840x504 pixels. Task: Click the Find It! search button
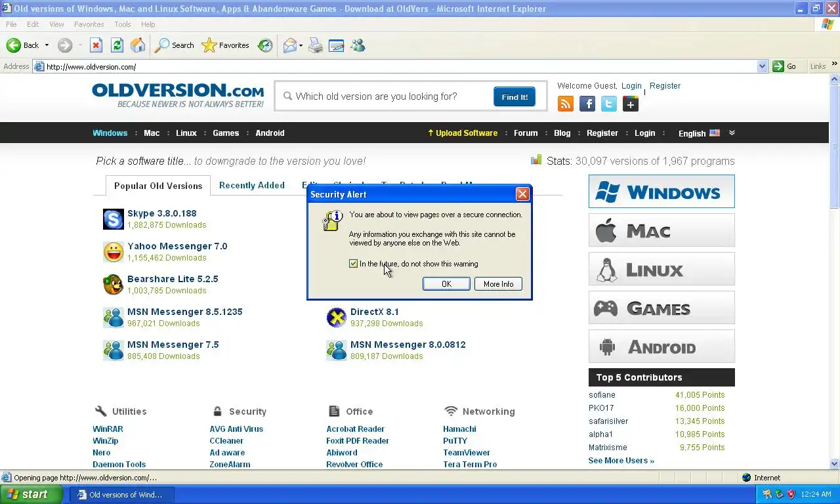(x=514, y=96)
